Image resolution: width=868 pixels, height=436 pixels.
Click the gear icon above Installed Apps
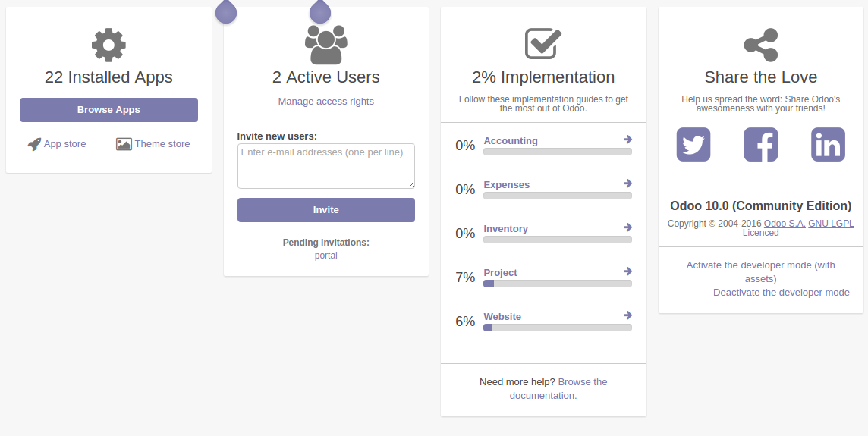click(x=108, y=45)
